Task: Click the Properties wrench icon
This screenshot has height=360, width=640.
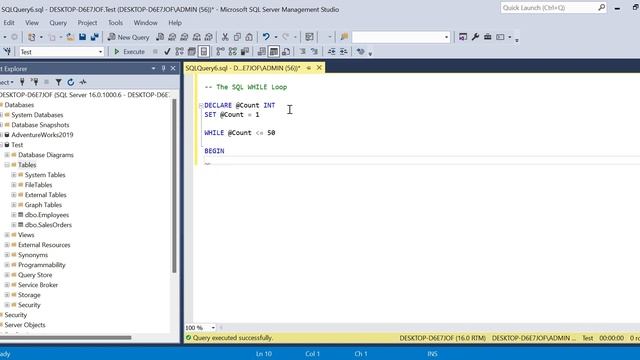Action: click(x=475, y=37)
